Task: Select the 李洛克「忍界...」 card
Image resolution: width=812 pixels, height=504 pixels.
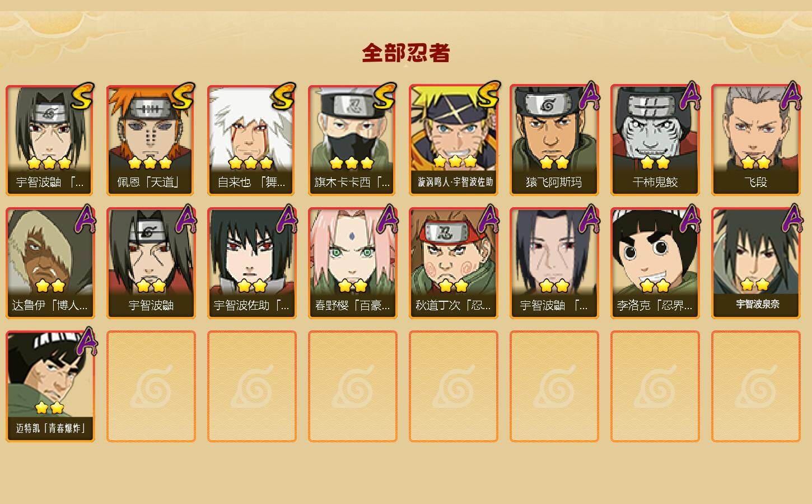Action: [655, 263]
